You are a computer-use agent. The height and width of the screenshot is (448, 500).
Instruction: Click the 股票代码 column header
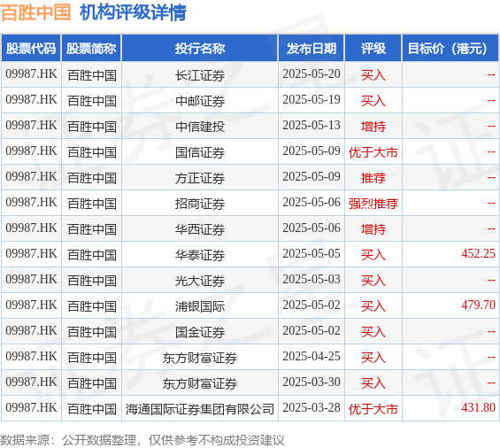31,49
